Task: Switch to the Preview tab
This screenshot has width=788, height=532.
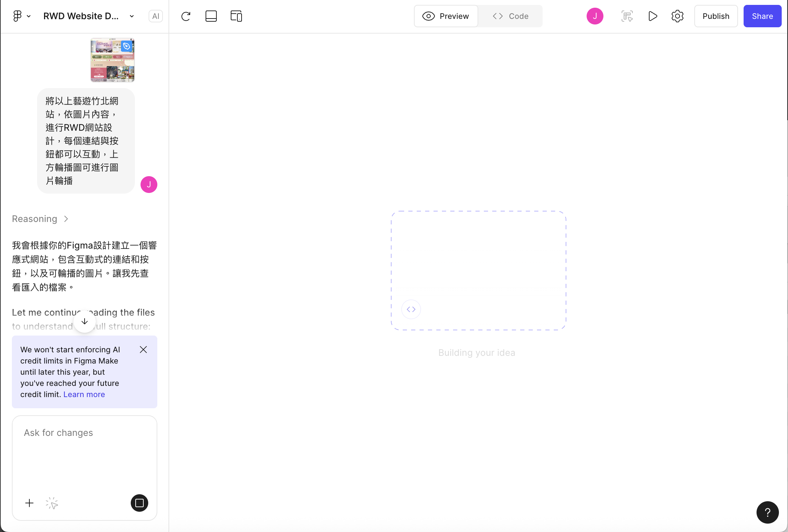Action: tap(446, 16)
